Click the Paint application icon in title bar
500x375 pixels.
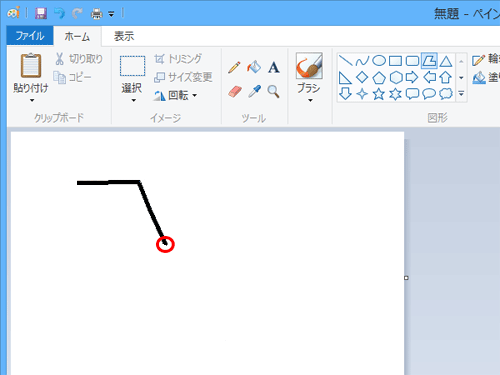click(13, 13)
